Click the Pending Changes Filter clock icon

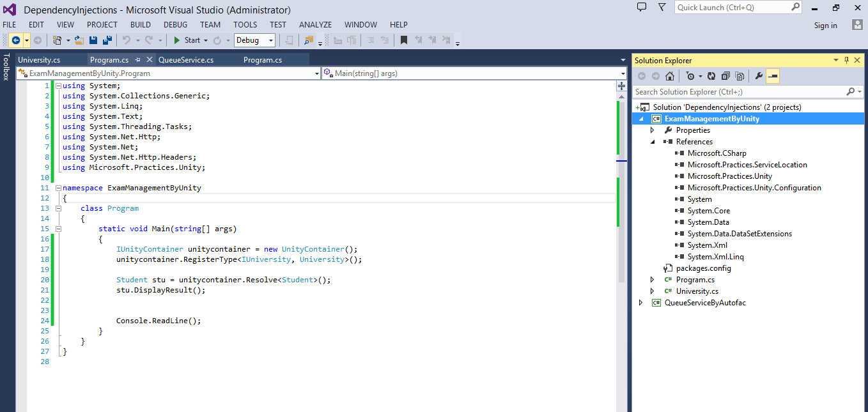(x=690, y=76)
